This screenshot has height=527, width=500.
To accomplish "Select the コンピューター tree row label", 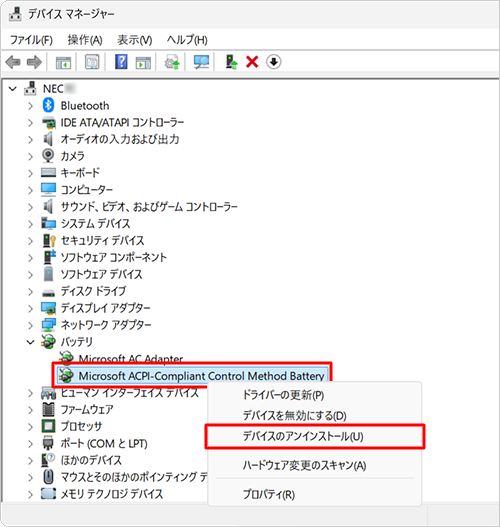I will tap(87, 190).
